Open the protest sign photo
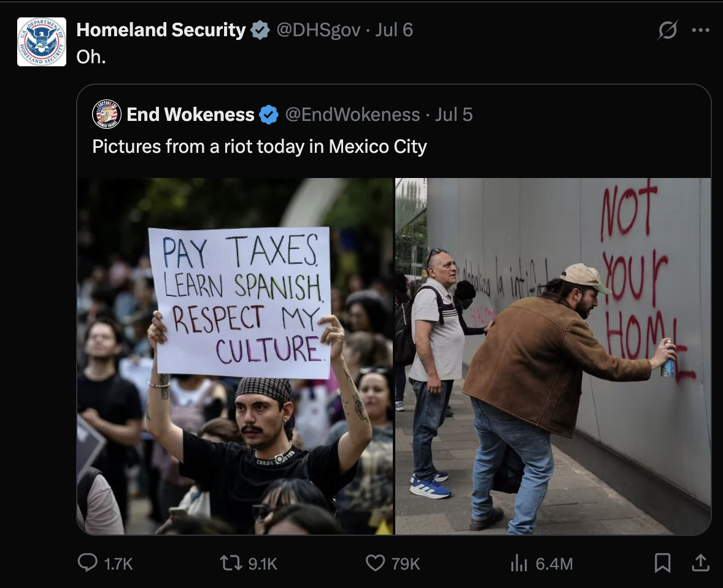 pyautogui.click(x=235, y=356)
